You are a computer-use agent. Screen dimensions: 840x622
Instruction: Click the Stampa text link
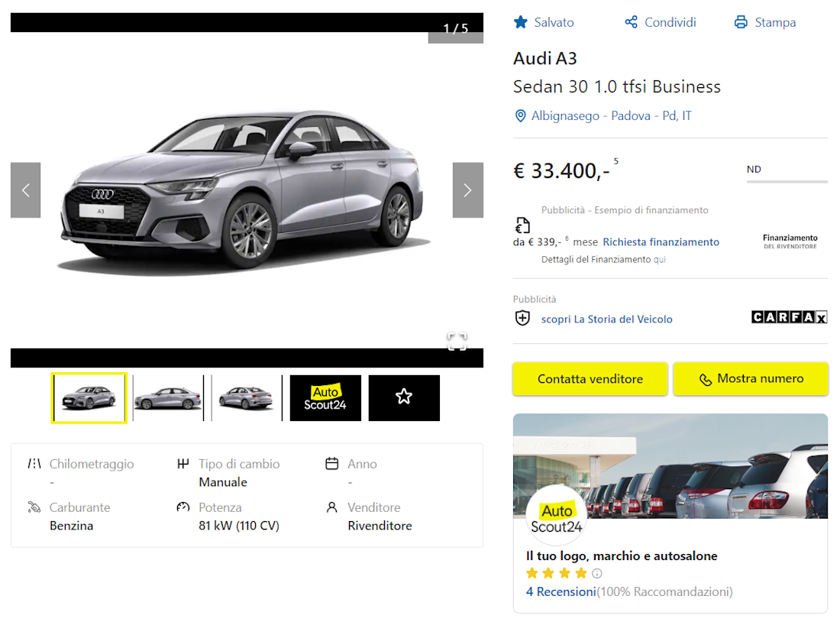click(x=775, y=22)
